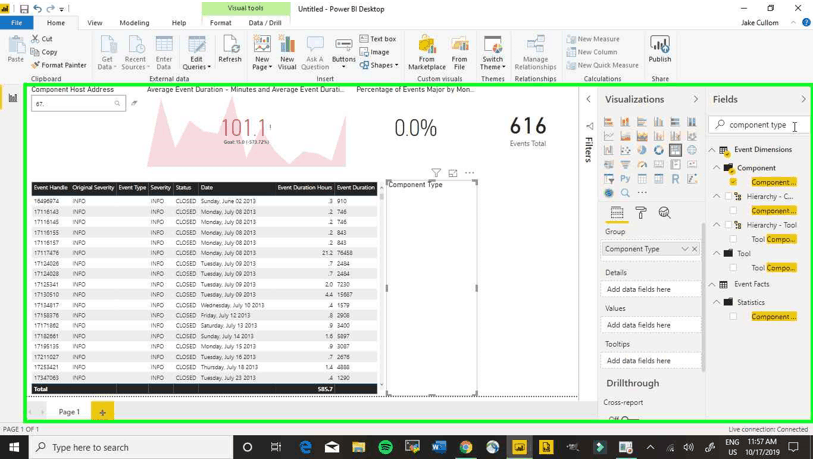The image size is (815, 459).
Task: Select the Slicer visualization icon
Action: [609, 179]
